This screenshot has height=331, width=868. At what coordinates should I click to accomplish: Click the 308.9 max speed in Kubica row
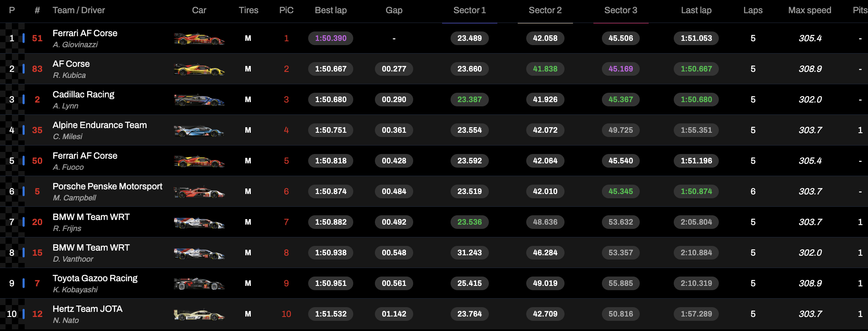click(810, 69)
